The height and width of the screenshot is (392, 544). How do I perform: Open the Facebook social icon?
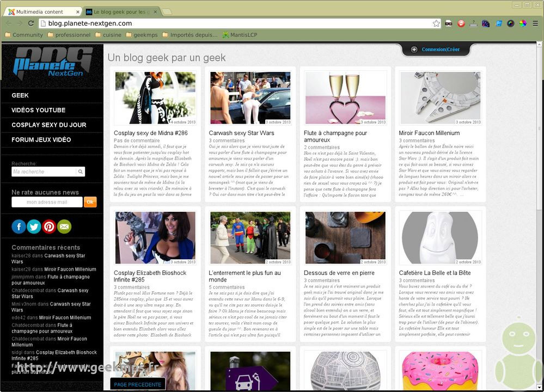(x=19, y=226)
